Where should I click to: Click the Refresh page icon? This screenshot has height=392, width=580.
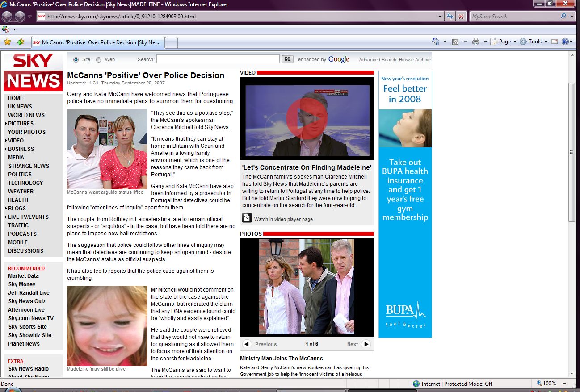[x=450, y=17]
